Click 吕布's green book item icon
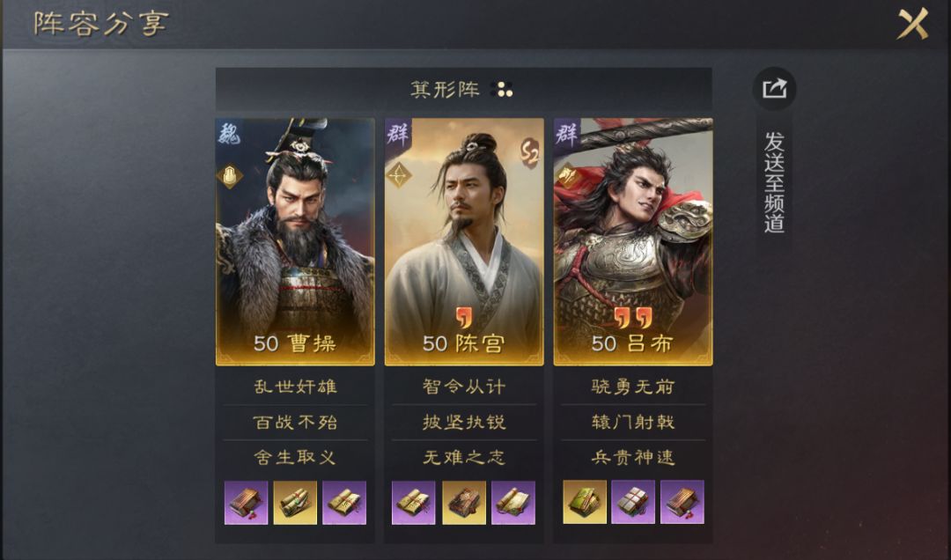951x560 pixels. [585, 502]
